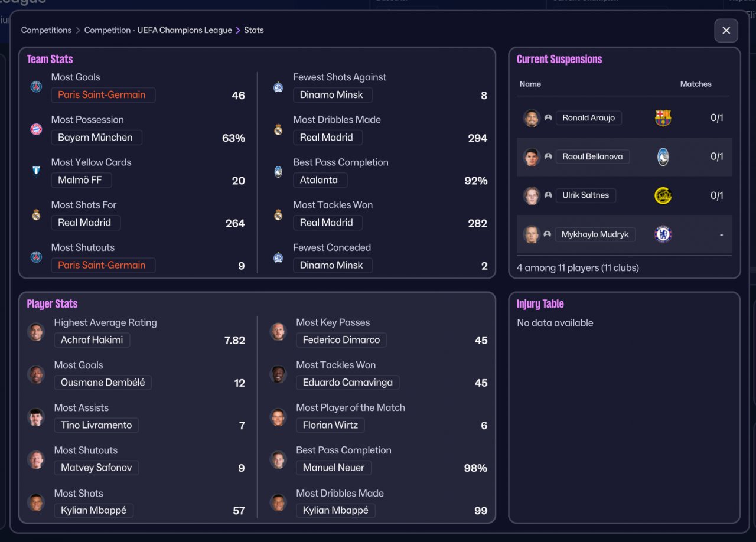Click Eduardo Camavinga's player portrait
This screenshot has width=756, height=542.
click(x=278, y=374)
